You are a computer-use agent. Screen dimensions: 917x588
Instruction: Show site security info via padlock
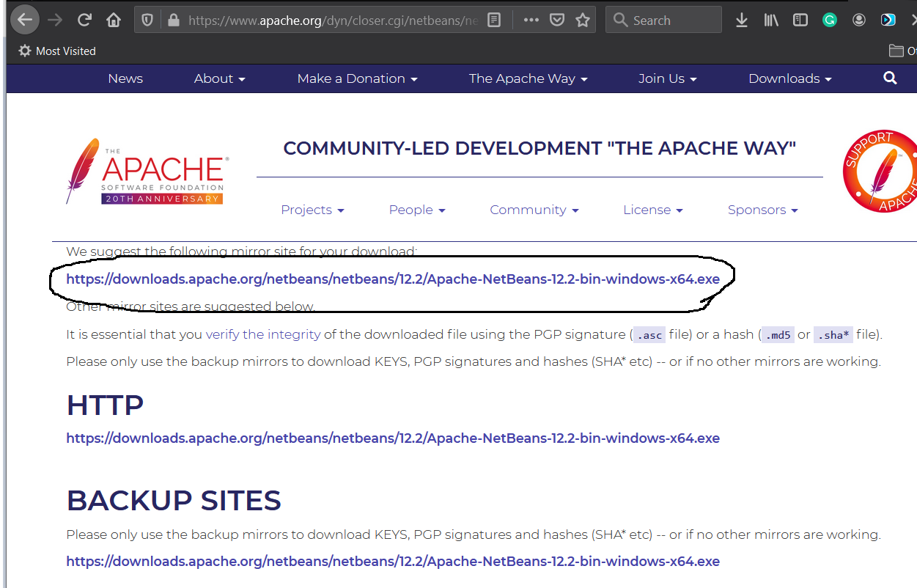tap(174, 20)
